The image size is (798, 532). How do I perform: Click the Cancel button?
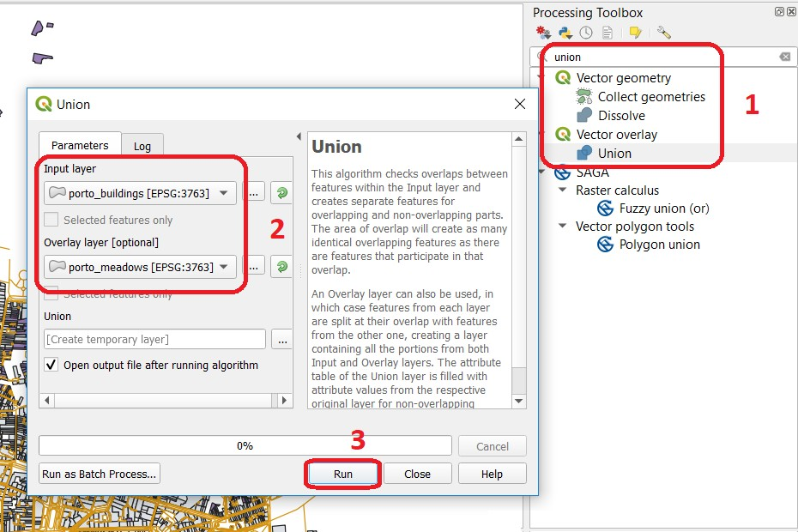pyautogui.click(x=493, y=446)
